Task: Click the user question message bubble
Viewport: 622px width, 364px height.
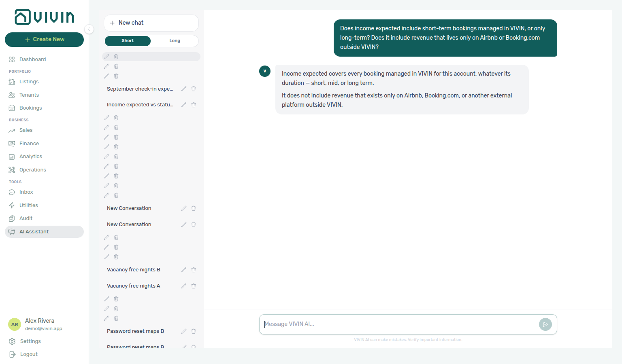Action: click(x=445, y=38)
